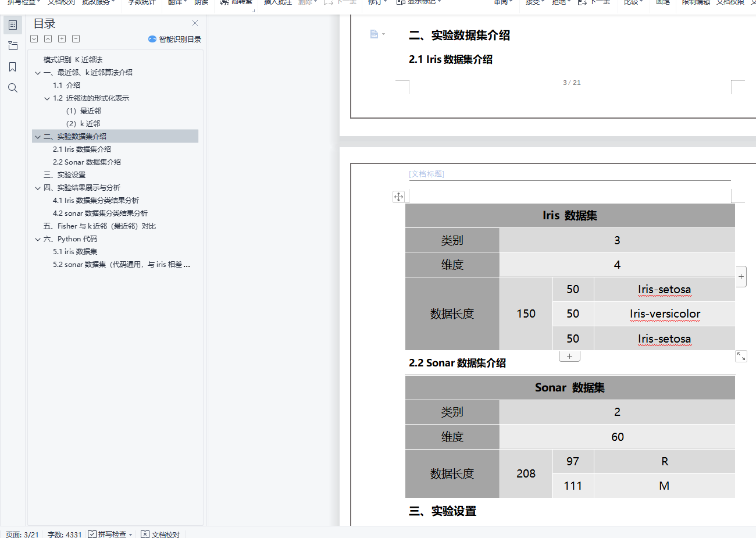
Task: Click the table move handle above Iris table
Action: (x=398, y=197)
